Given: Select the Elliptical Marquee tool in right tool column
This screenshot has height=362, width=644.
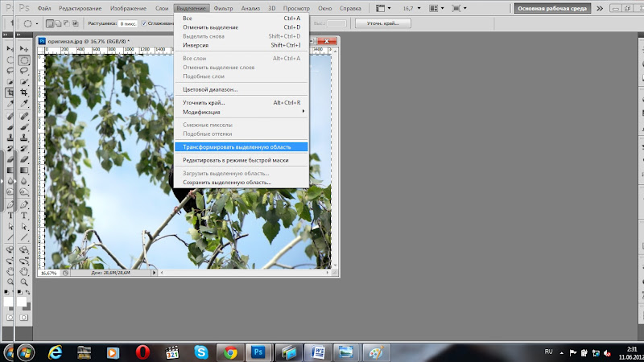Looking at the screenshot, I should (x=24, y=60).
